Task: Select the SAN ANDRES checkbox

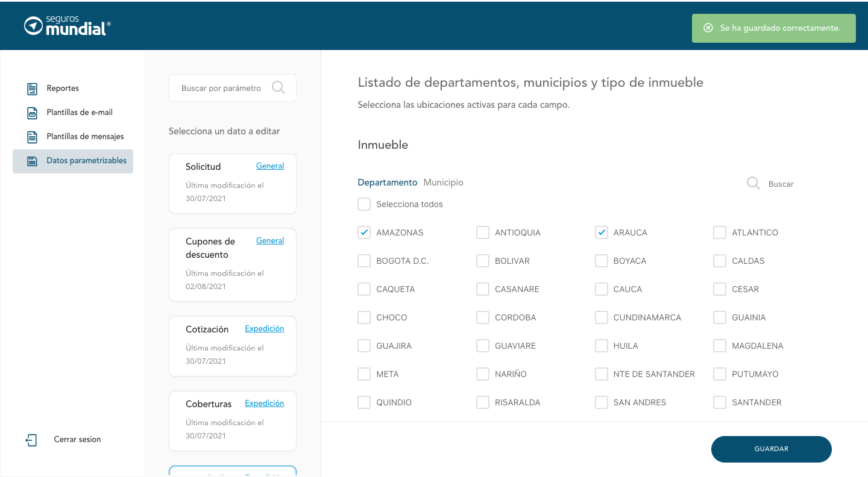Action: click(602, 402)
